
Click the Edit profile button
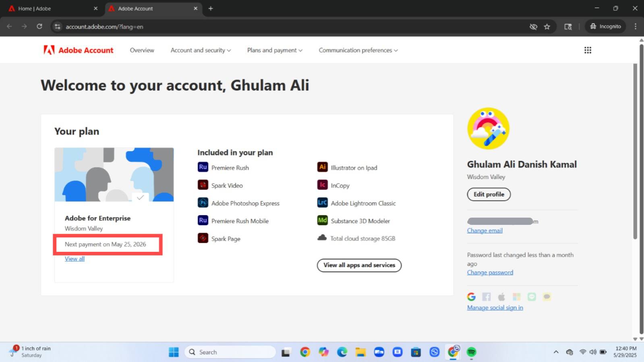(489, 194)
